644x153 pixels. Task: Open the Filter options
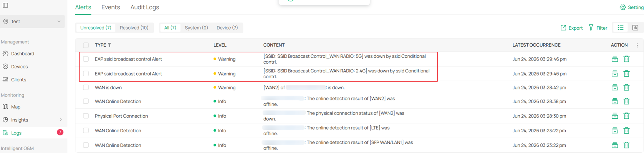[598, 28]
